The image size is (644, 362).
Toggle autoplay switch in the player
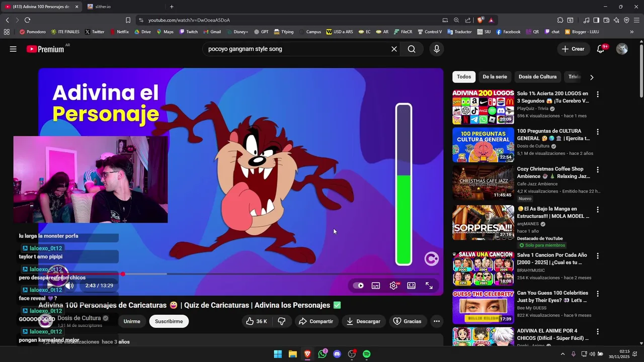pyautogui.click(x=358, y=286)
